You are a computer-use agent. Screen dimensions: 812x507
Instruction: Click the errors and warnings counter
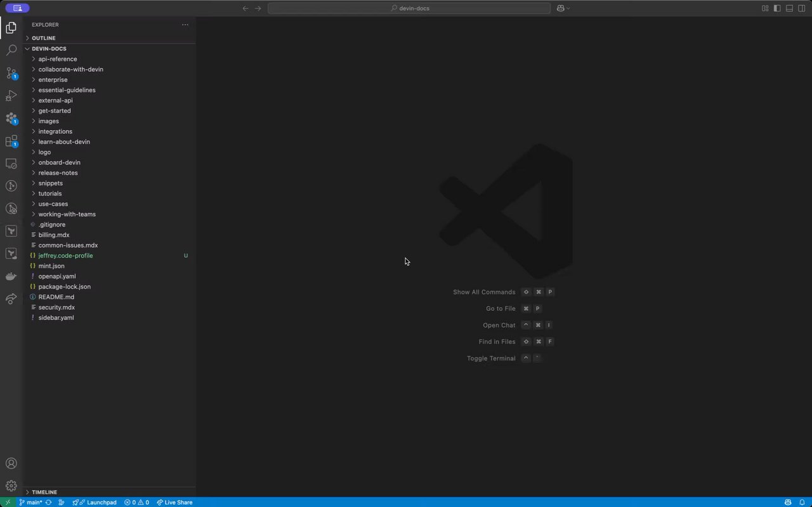[x=136, y=502]
